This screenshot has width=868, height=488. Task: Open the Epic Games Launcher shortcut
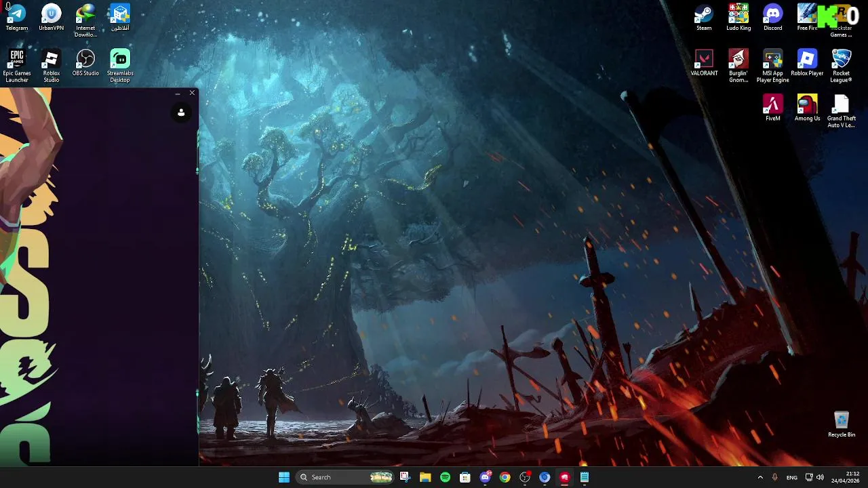pyautogui.click(x=17, y=66)
